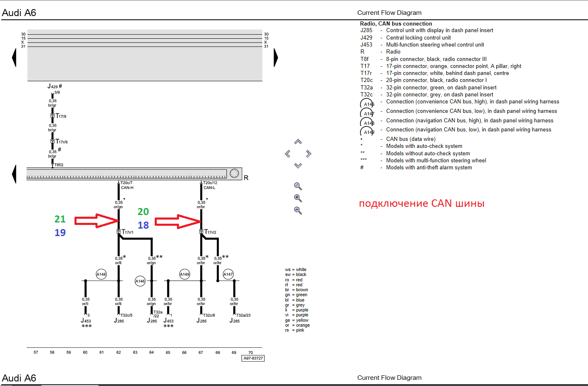The width and height of the screenshot is (588, 386).
Task: Click 'Central locking control unit' legend entry
Action: tap(418, 37)
